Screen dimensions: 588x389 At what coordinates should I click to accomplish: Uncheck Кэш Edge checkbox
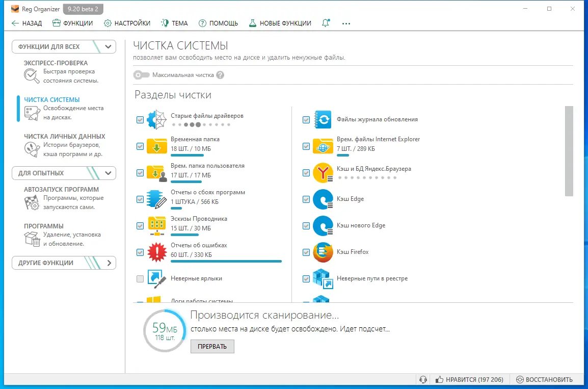pyautogui.click(x=306, y=199)
